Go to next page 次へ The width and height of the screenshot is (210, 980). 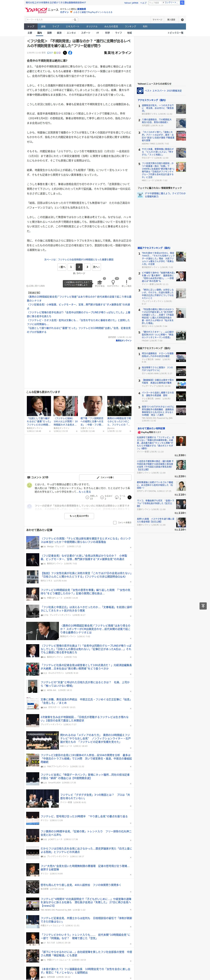tap(96, 267)
